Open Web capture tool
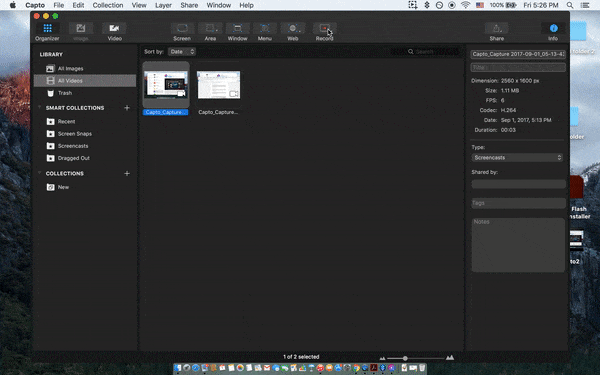The height and width of the screenshot is (375, 600). point(293,32)
